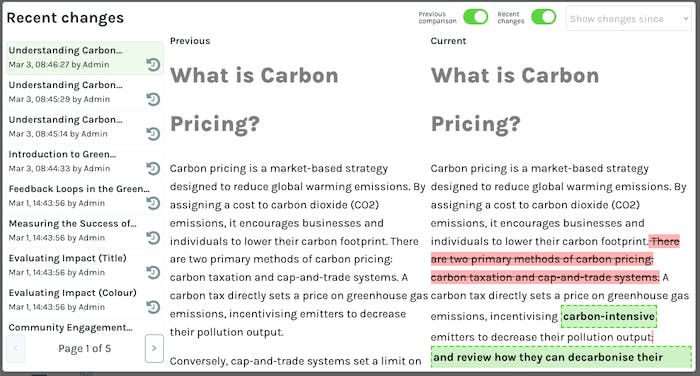Click the green carbon-intensive added text

click(609, 316)
